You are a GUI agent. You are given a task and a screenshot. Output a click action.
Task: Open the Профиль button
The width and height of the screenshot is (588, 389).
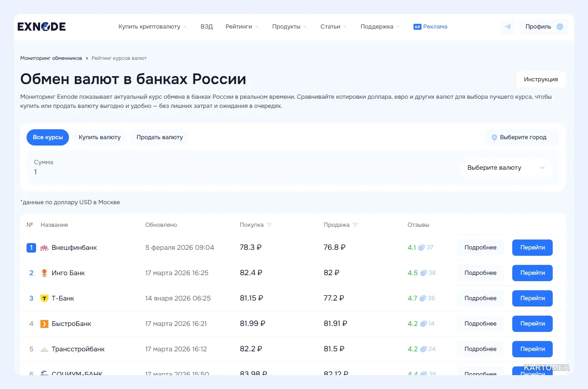pyautogui.click(x=544, y=27)
